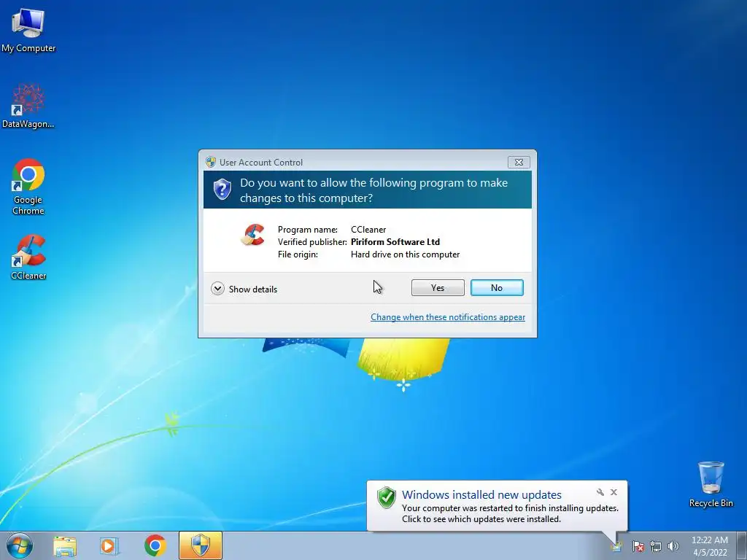Click the UAC question shield icon

pyautogui.click(x=222, y=189)
